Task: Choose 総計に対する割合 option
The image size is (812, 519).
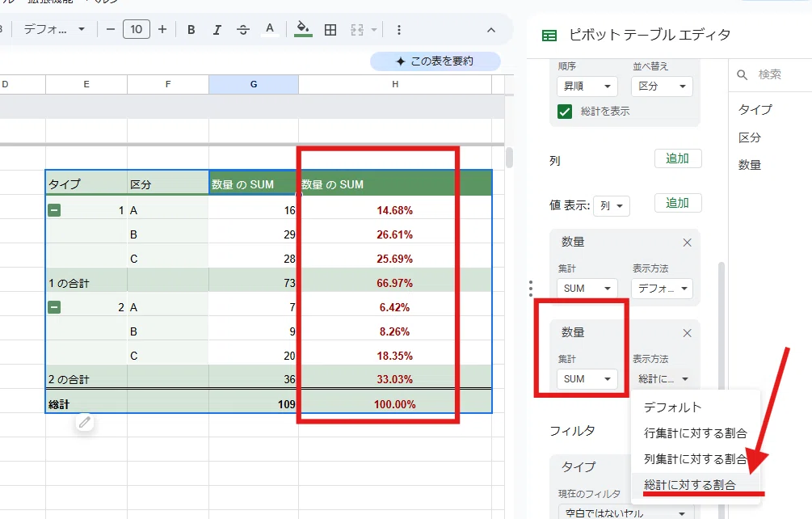Action: [x=696, y=485]
